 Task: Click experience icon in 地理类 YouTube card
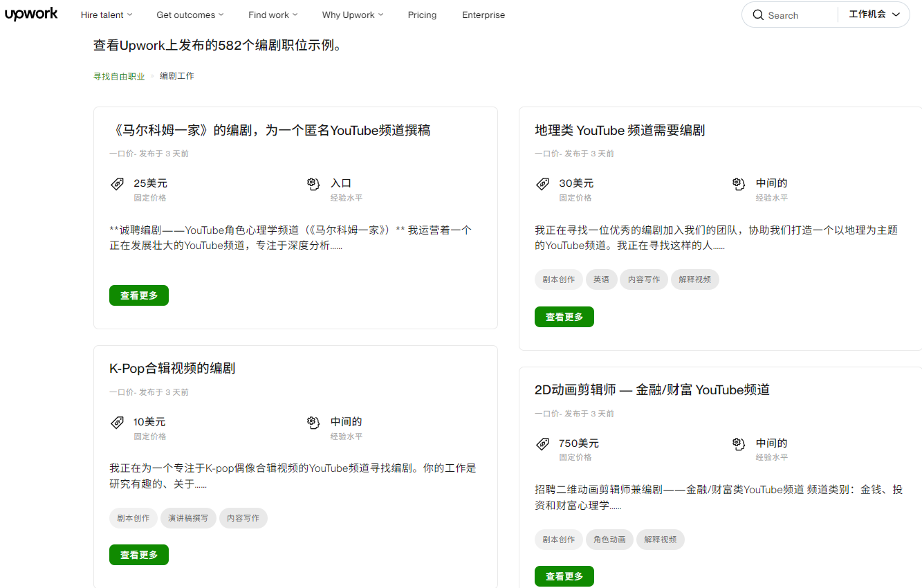click(x=739, y=184)
